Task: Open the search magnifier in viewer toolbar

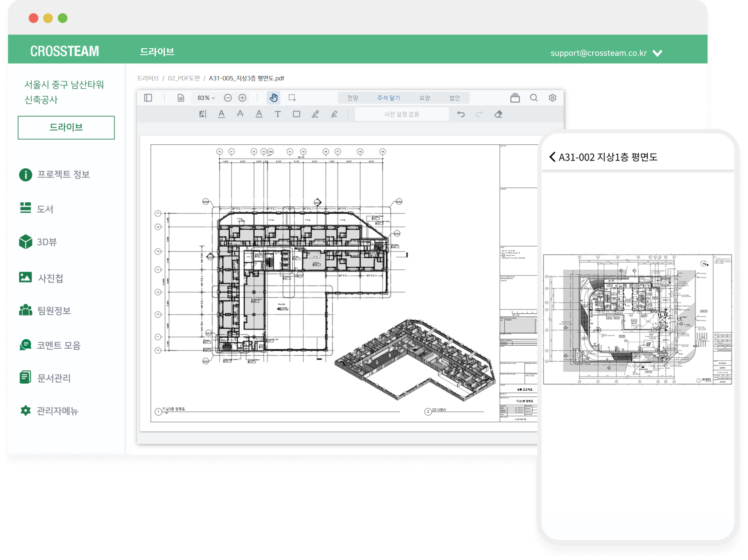Action: (534, 98)
